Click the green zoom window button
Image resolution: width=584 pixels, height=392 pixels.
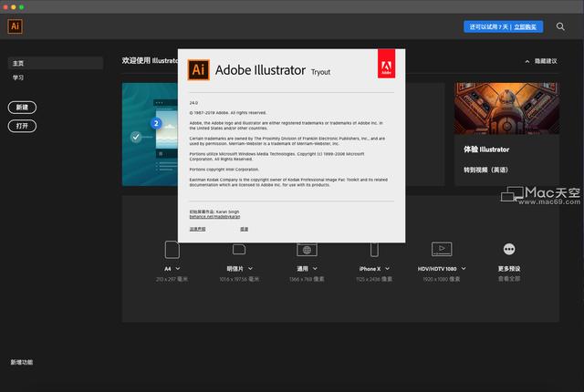pos(22,7)
